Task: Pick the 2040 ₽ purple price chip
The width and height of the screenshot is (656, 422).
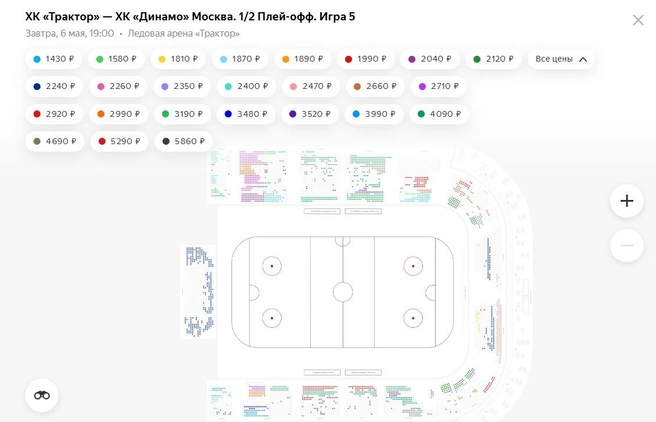Action: click(430, 59)
